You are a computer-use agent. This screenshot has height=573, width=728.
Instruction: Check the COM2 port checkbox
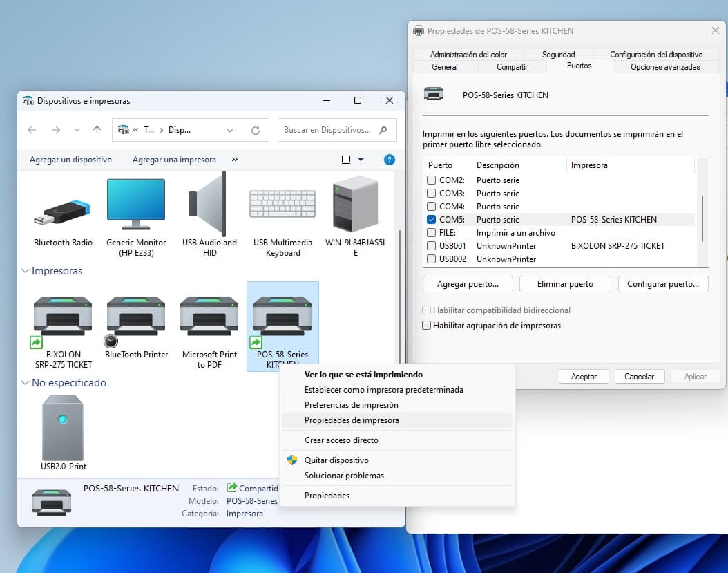431,180
